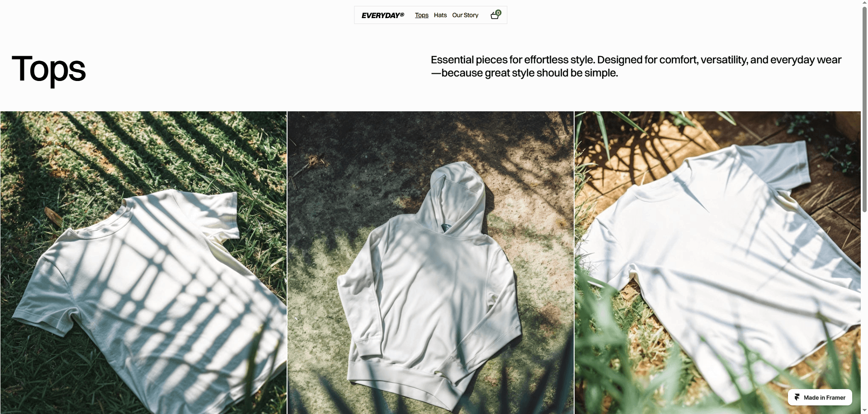The image size is (868, 414).
Task: Select the white tee on grass photo
Action: pyautogui.click(x=143, y=262)
